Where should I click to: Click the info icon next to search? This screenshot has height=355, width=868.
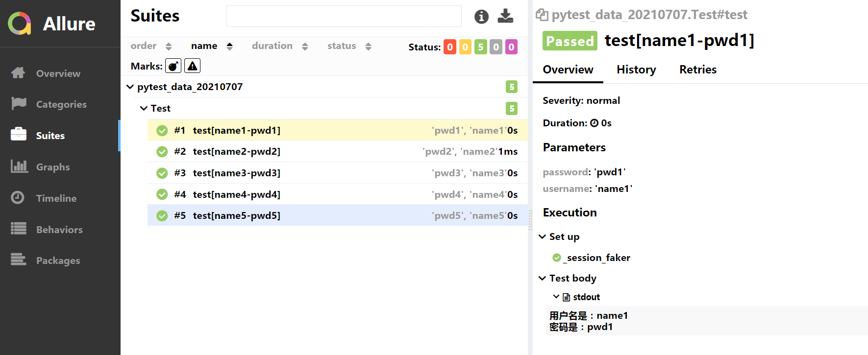tap(481, 17)
